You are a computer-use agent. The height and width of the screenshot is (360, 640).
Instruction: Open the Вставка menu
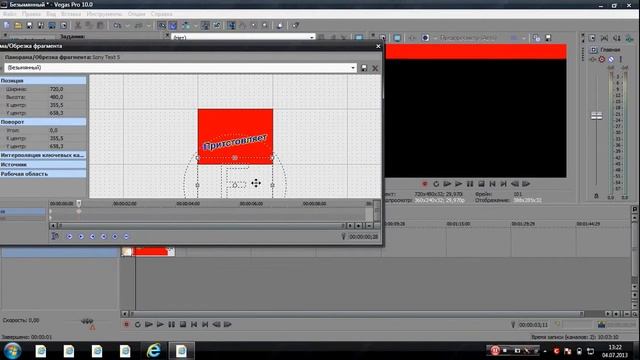[71, 14]
